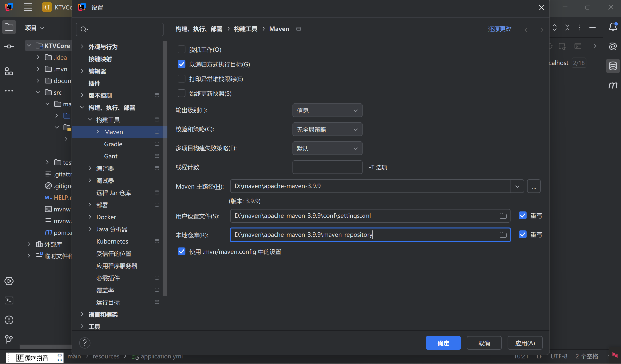Click the revert changes link
The width and height of the screenshot is (621, 364).
499,29
